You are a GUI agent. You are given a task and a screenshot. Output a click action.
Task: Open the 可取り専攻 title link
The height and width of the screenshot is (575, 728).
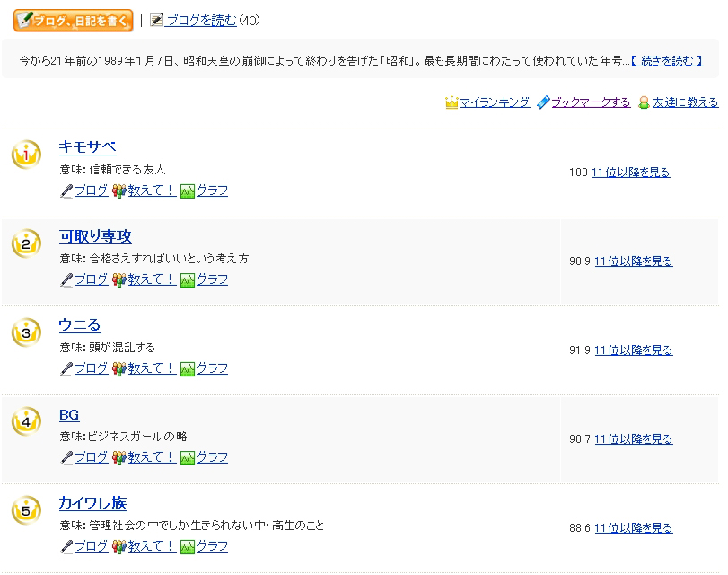click(95, 236)
